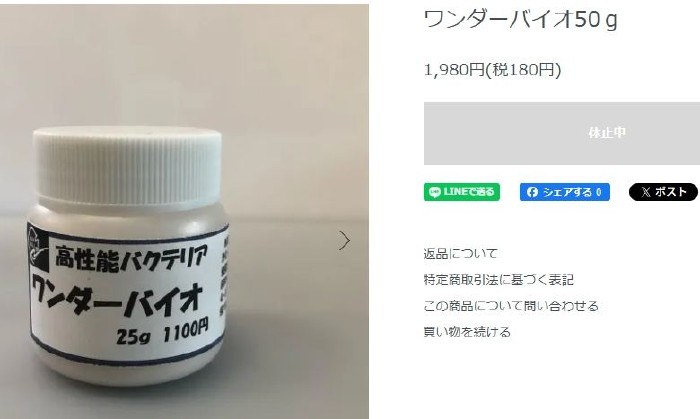Click the product title ワンダーバイオ50g
This screenshot has width=700, height=419.
tap(520, 20)
